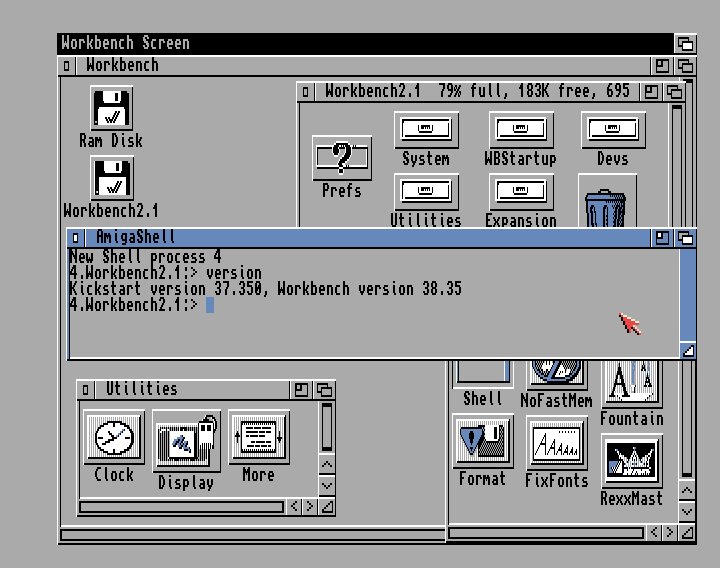Click left arrow of System window scrollbar

(655, 533)
